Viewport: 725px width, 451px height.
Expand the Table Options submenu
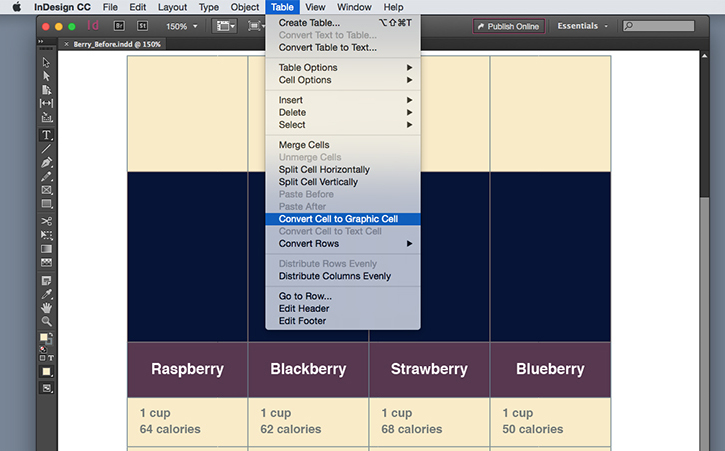[343, 68]
